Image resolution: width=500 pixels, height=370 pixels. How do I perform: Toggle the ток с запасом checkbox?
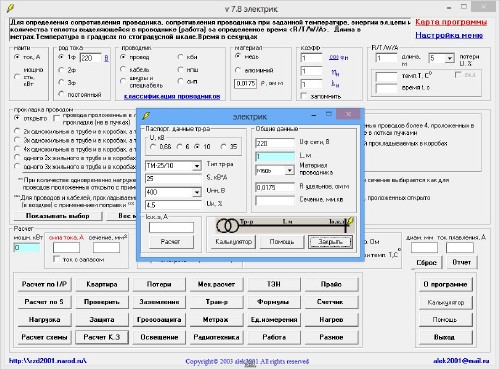(x=56, y=259)
